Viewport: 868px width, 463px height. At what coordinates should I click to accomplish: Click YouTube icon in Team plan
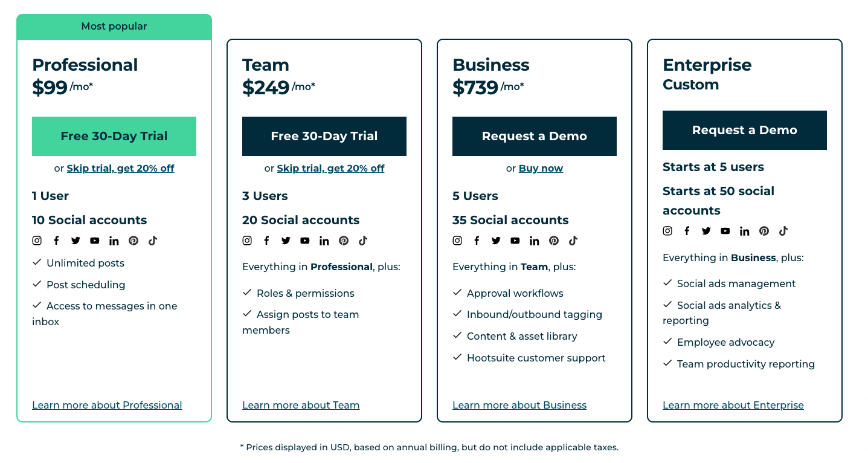click(x=305, y=241)
